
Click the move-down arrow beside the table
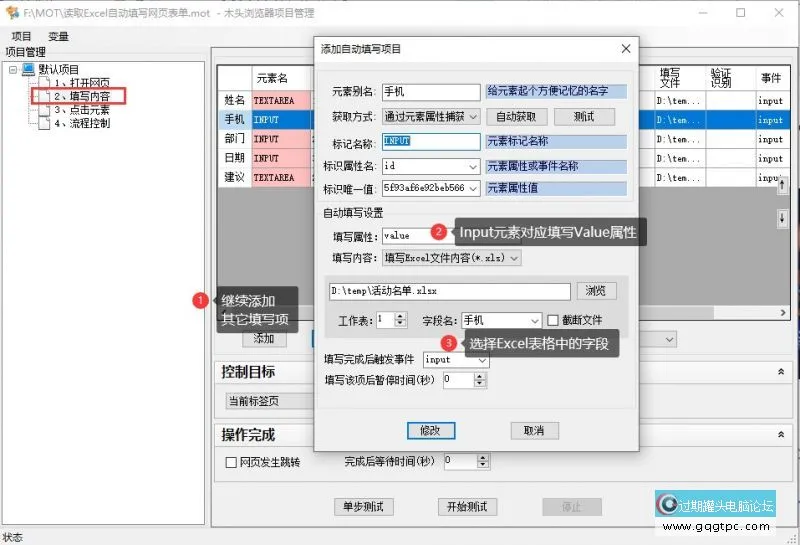coord(782,218)
